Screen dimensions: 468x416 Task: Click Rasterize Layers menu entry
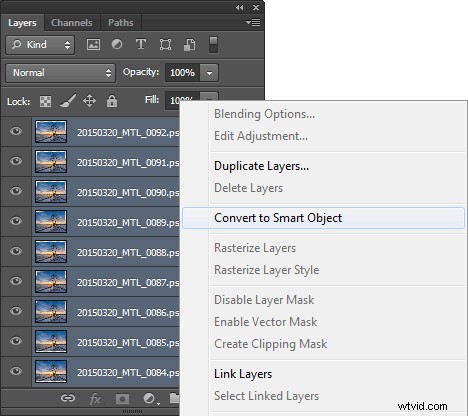coord(255,248)
